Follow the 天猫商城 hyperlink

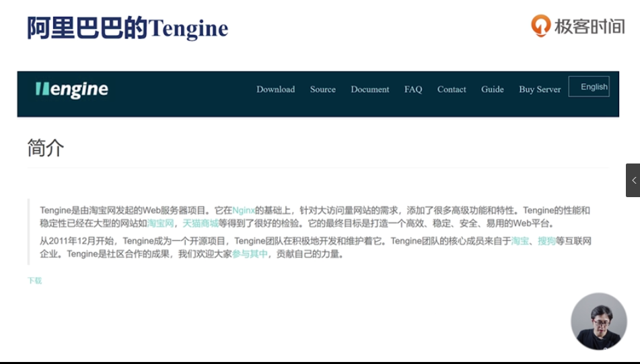200,223
